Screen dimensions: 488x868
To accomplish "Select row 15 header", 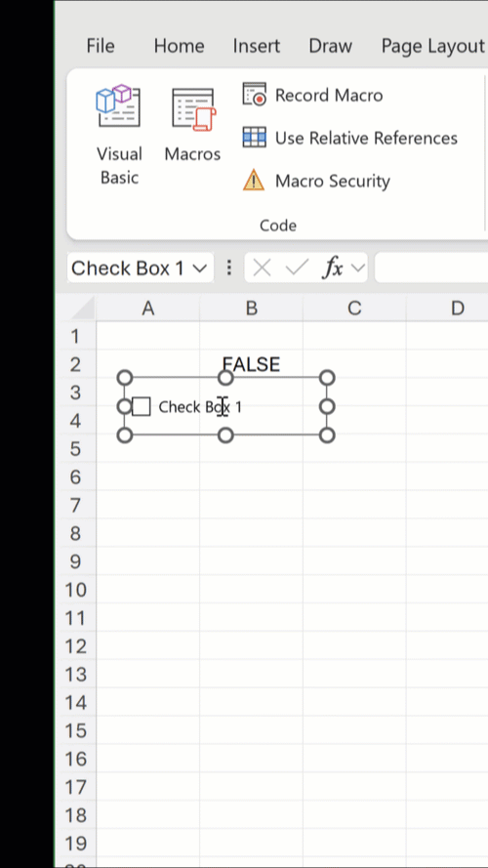I will pyautogui.click(x=75, y=730).
